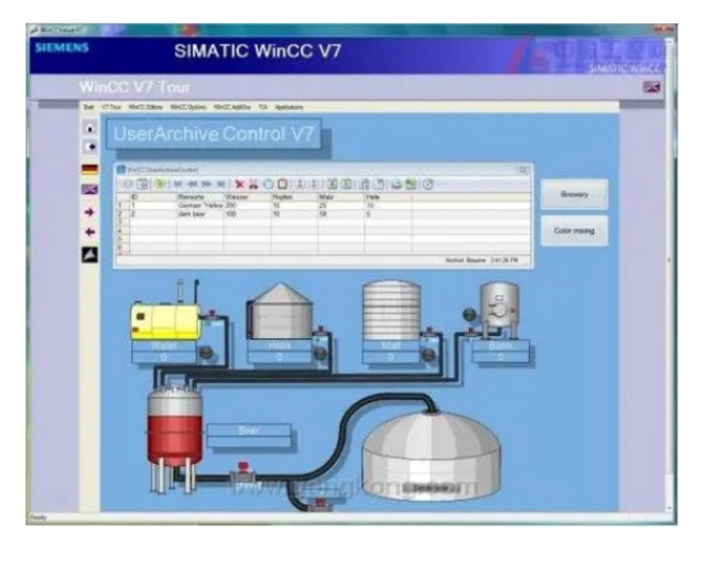728x571 pixels.
Task: Click the scissors cut-rows icon in the archive toolbar
Action: [x=253, y=185]
